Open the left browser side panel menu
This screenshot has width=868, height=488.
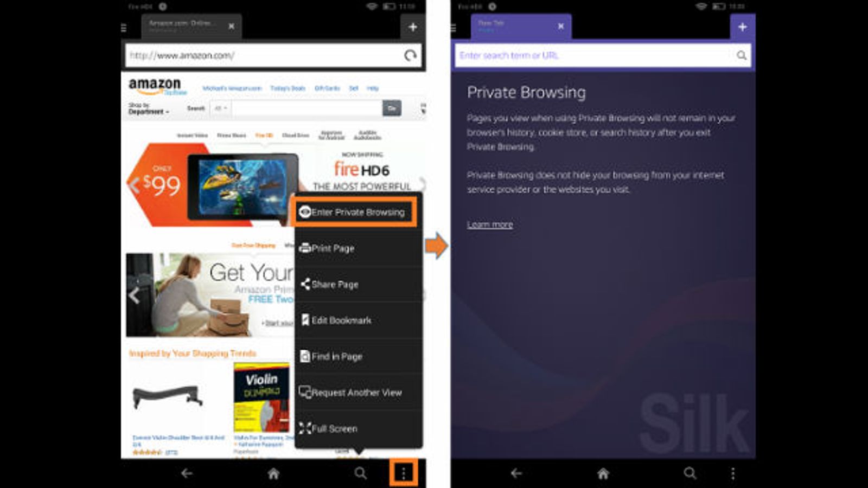point(124,28)
